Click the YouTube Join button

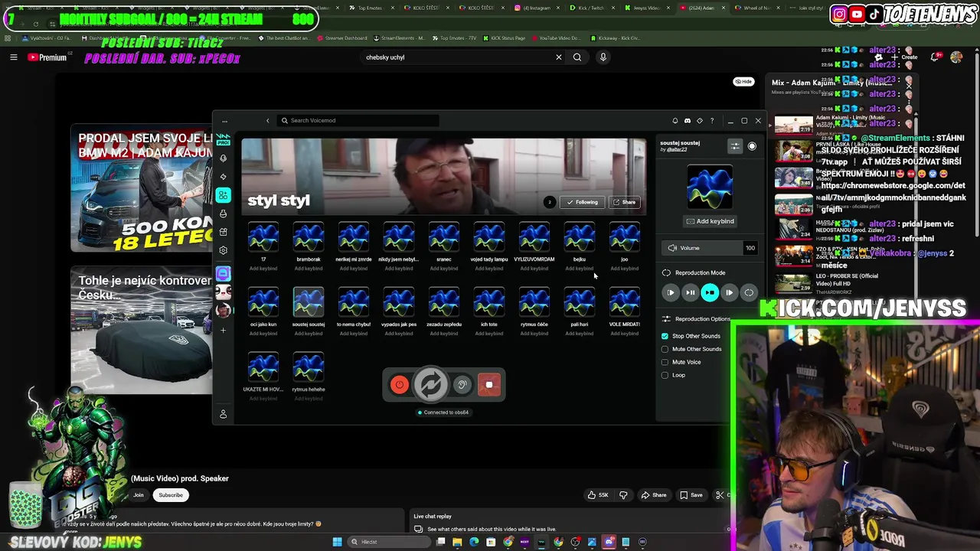[139, 495]
